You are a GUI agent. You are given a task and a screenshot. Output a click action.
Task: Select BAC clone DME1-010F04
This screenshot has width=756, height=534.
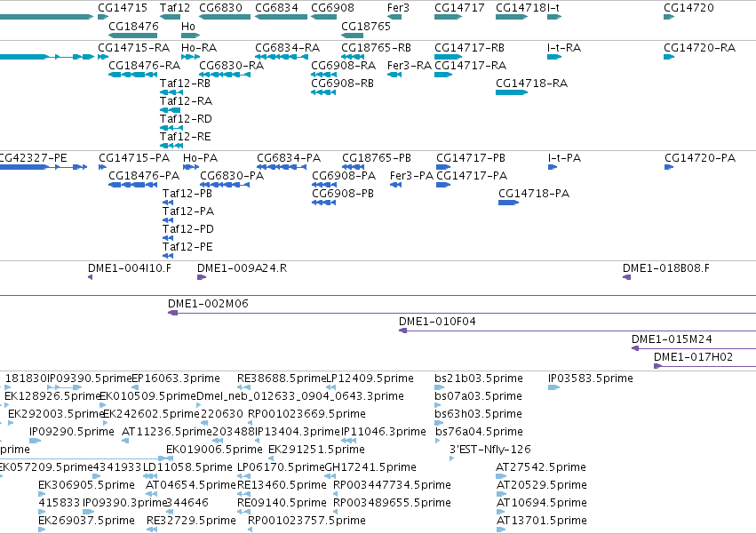pos(437,322)
